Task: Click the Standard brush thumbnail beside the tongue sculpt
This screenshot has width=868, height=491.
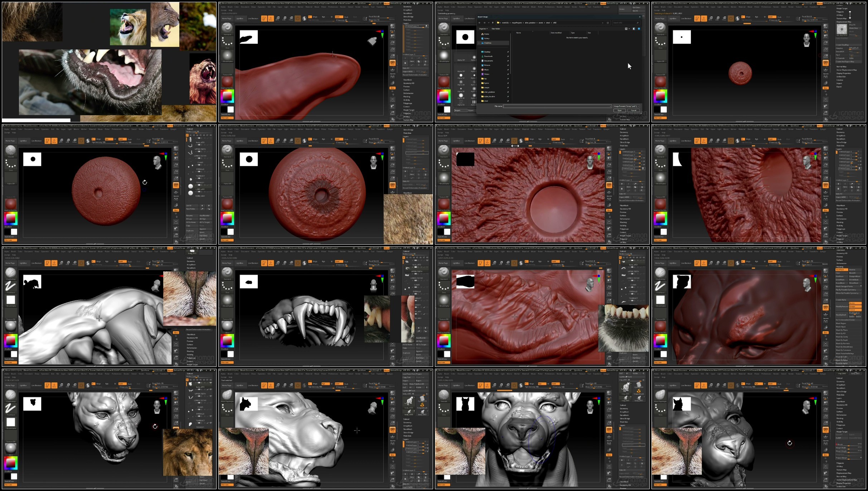Action: (227, 28)
